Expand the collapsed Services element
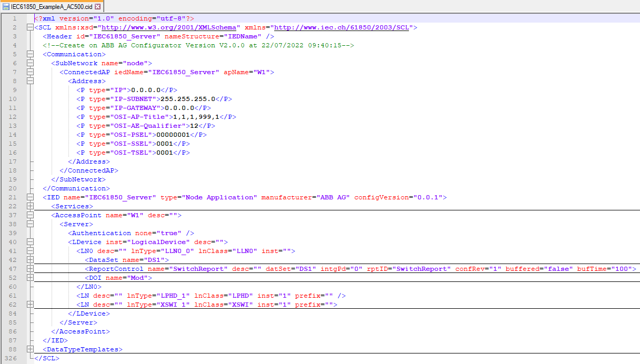This screenshot has height=364, width=640. (x=30, y=206)
